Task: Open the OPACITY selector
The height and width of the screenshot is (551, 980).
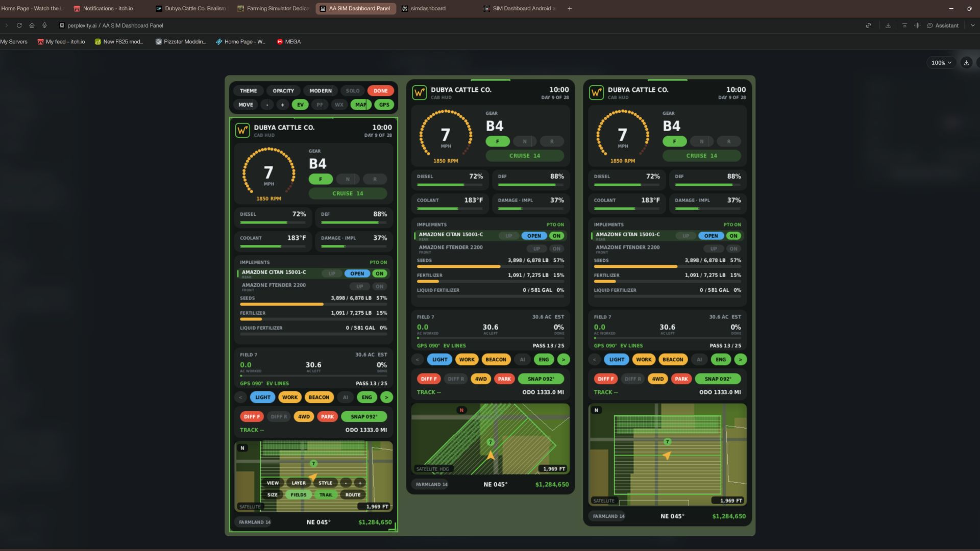Action: (283, 91)
